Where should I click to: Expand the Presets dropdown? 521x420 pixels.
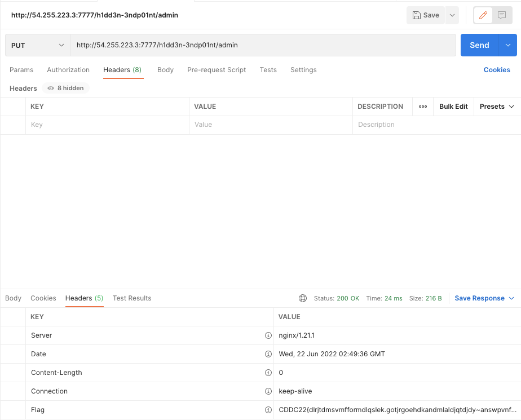[497, 107]
